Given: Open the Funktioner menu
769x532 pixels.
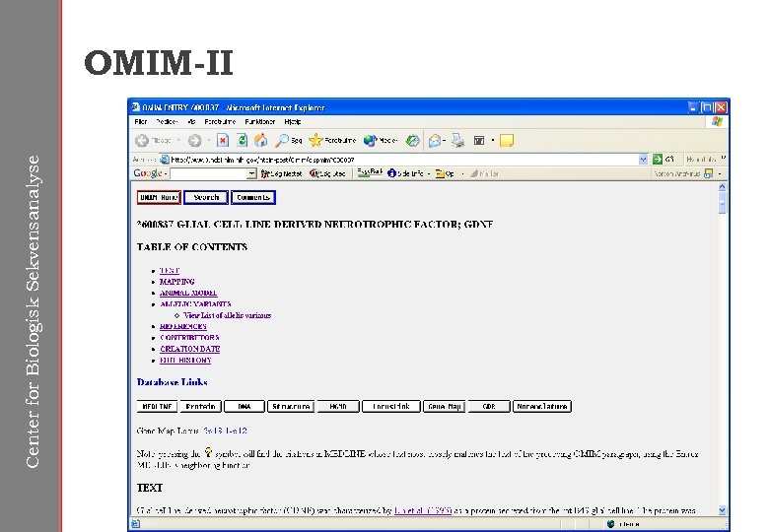Looking at the screenshot, I should (260, 121).
